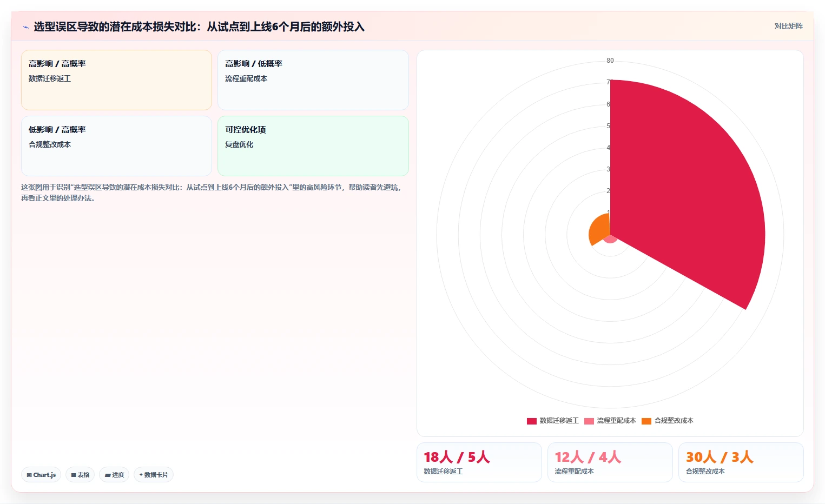Click the 表格 tag chip
This screenshot has height=504, width=825.
80,475
